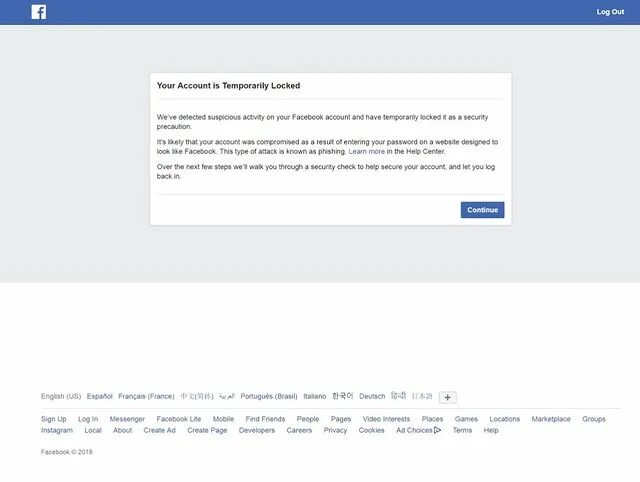The height and width of the screenshot is (482, 640).
Task: Open the Ad Choices icon link
Action: point(418,430)
